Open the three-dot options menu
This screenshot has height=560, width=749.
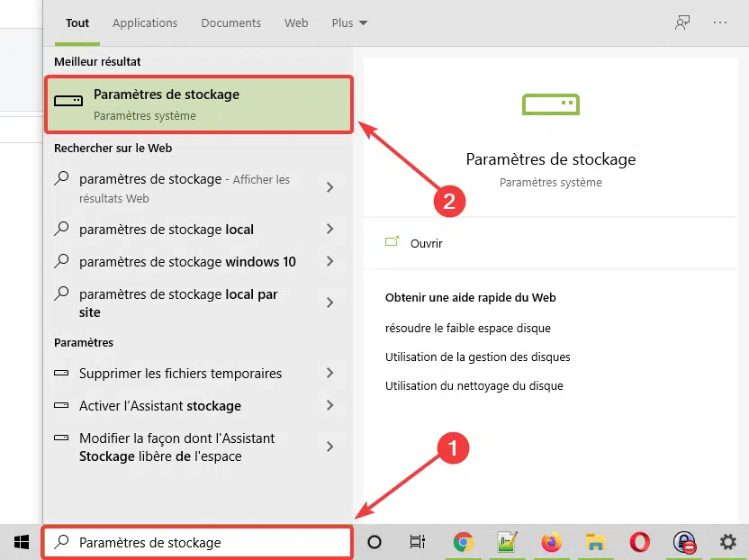click(720, 23)
